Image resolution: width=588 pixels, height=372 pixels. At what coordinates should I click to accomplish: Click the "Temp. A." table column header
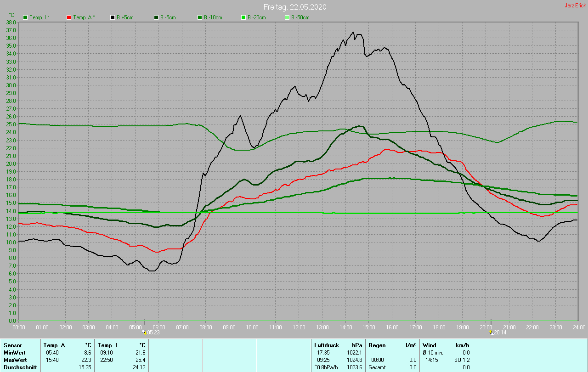tap(55, 345)
